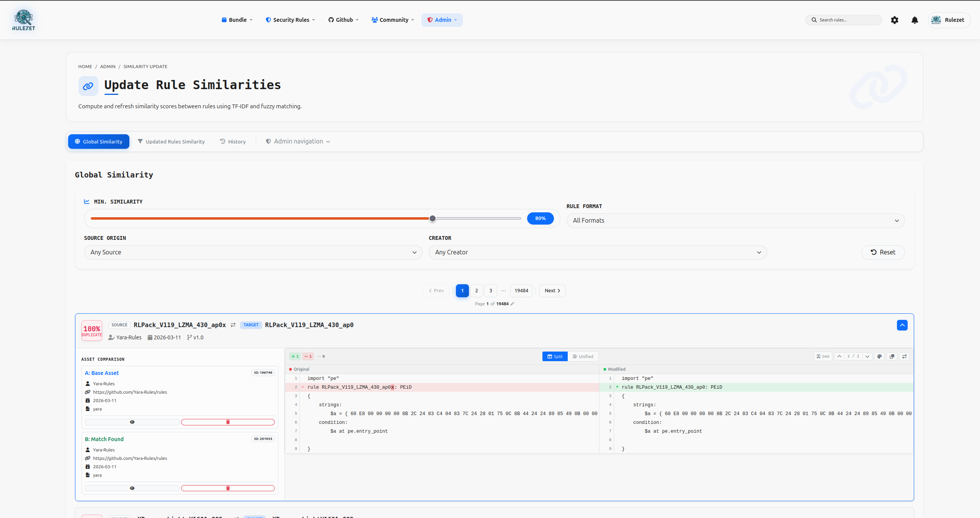Click the B: Match Found heading
980x518 pixels.
104,439
